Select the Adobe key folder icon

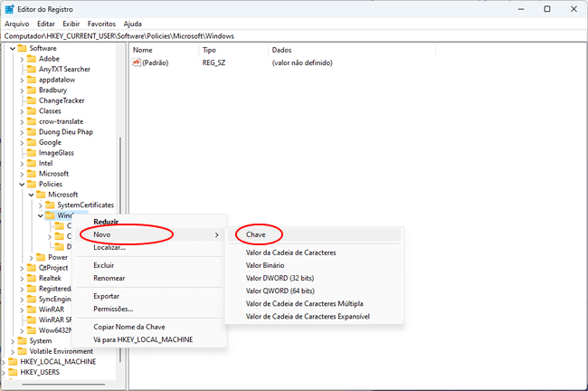32,58
